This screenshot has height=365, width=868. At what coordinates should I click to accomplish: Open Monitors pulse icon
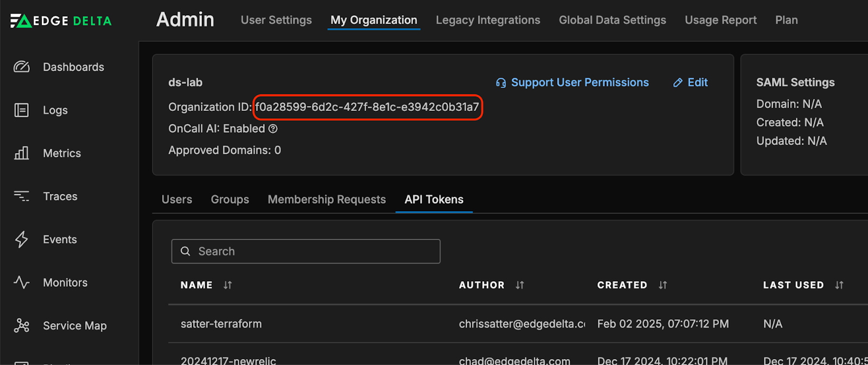pyautogui.click(x=22, y=282)
